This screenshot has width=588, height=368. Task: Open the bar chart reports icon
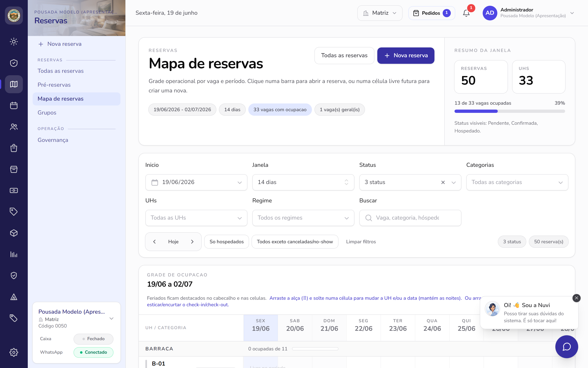coord(14,254)
